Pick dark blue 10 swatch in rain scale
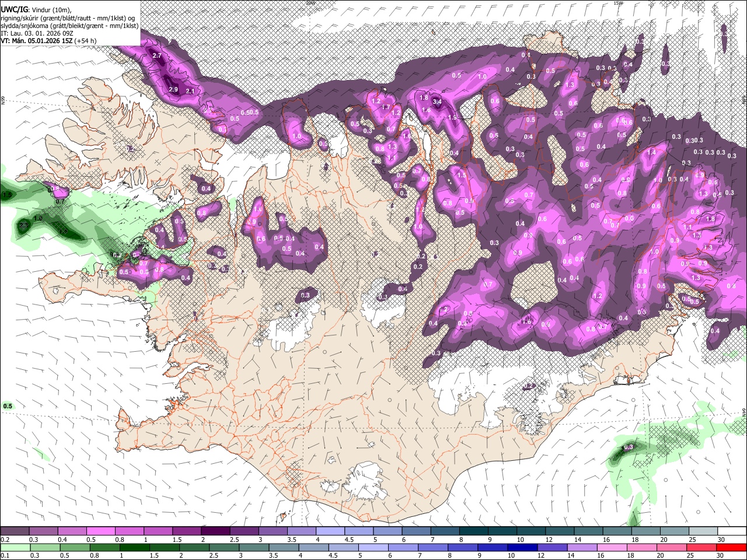This screenshot has height=560, width=747. (x=522, y=547)
